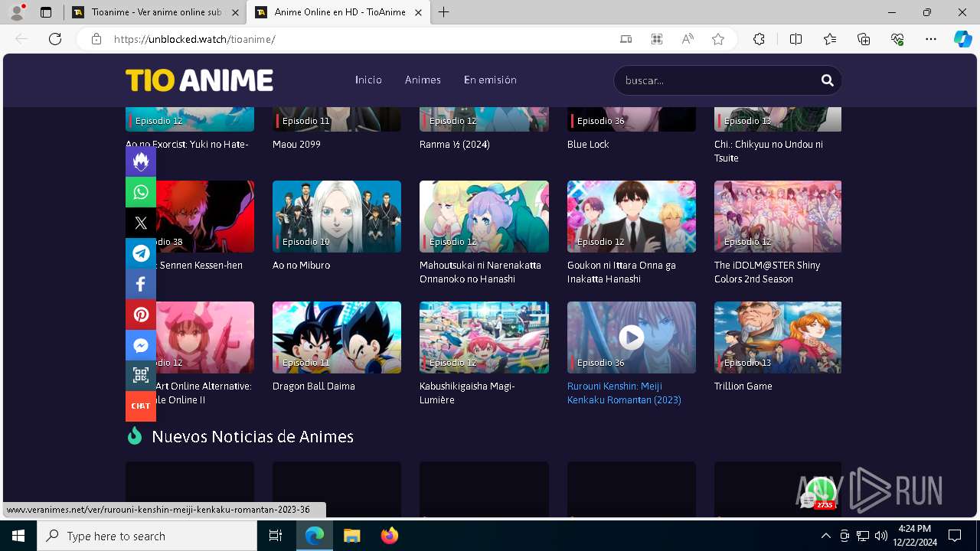Open Animes navigation menu item
This screenshot has height=551, width=980.
(x=423, y=80)
